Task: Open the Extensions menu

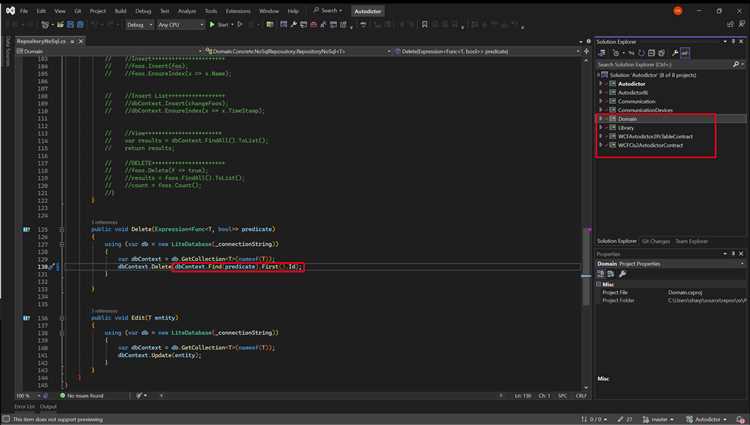Action: [x=238, y=11]
